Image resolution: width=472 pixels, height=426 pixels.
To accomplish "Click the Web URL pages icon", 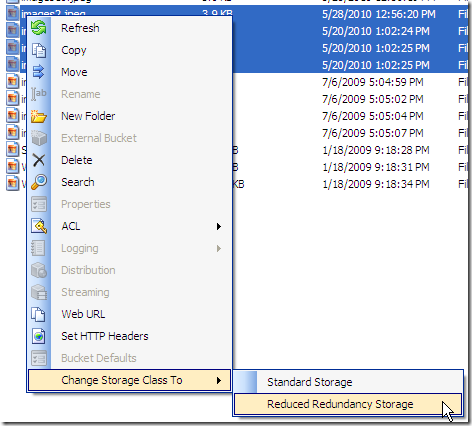I will (x=39, y=314).
